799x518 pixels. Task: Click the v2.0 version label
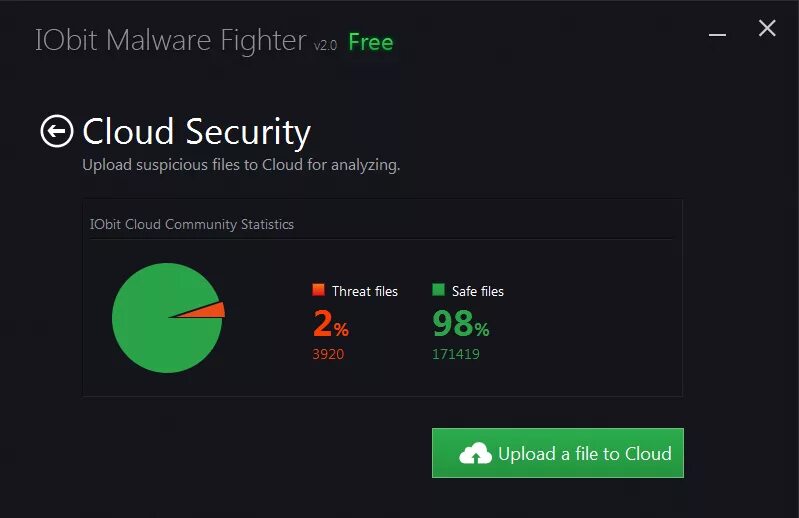tap(326, 45)
